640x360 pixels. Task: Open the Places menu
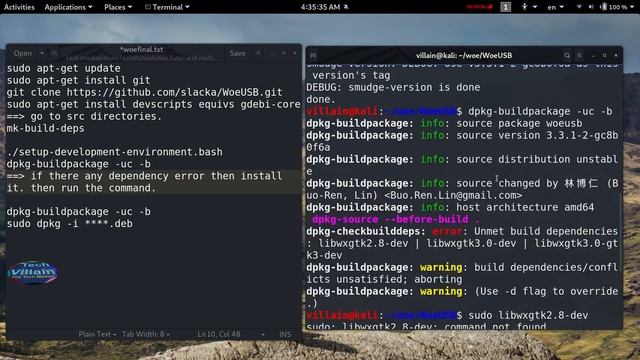tap(118, 7)
